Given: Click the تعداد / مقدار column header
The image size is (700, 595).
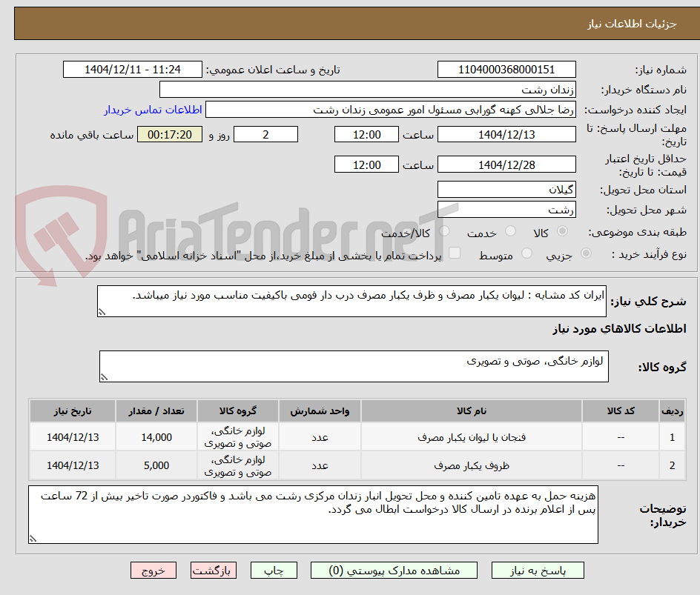Looking at the screenshot, I should 156,410.
